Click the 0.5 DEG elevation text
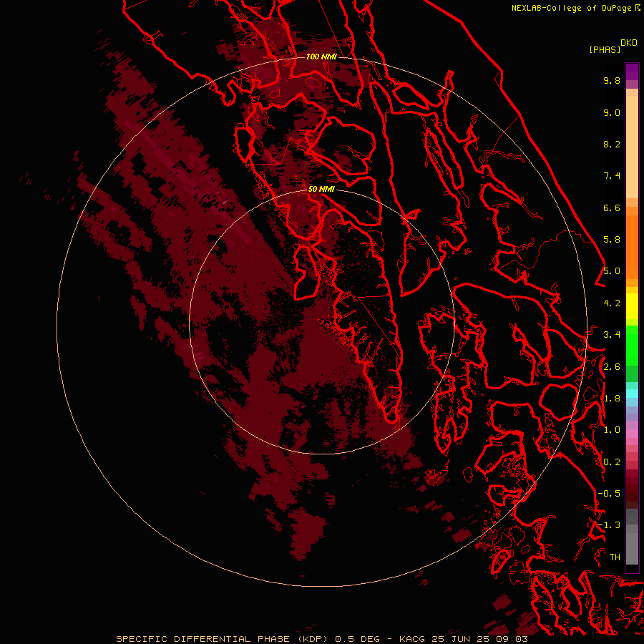644x644 pixels. [x=357, y=639]
